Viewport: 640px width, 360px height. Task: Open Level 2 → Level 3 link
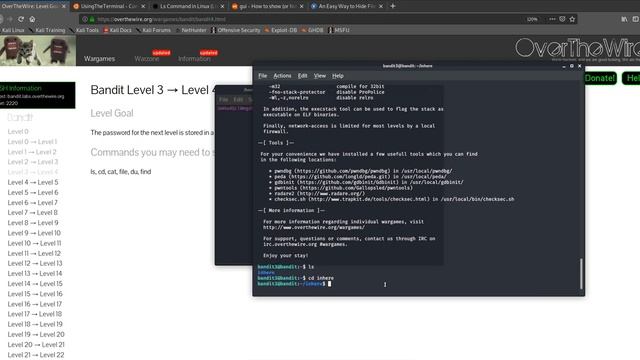(33, 162)
